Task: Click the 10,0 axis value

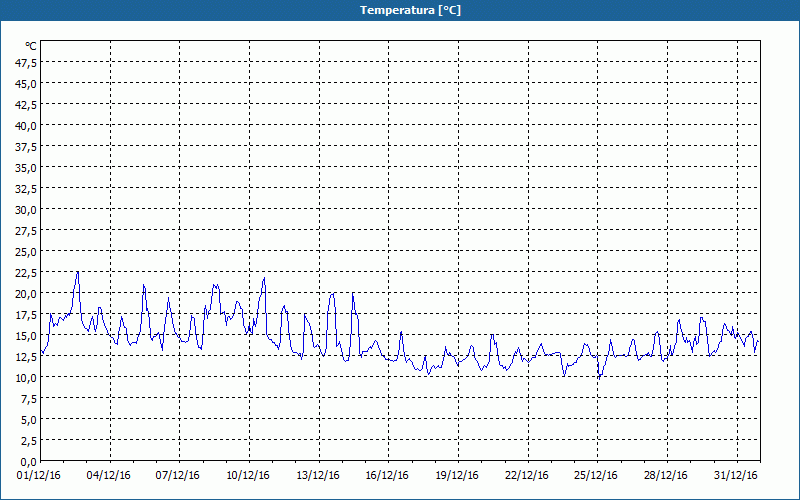Action: point(27,378)
